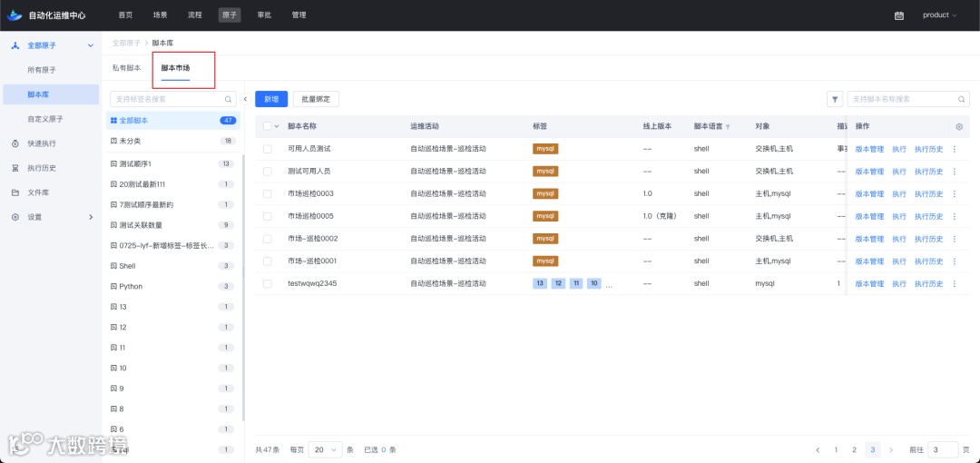Check the 市场巡检0003 row checkbox
This screenshot has width=980, height=463.
[268, 194]
